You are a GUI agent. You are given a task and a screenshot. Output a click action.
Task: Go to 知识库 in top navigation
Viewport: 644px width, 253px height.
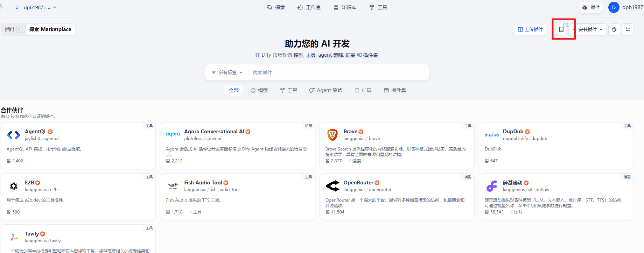[345, 7]
